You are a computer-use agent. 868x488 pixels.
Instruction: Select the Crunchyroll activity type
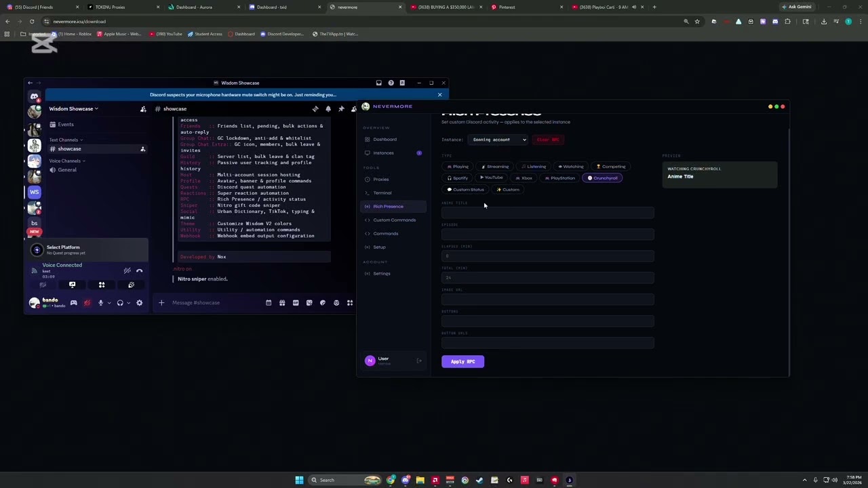click(x=602, y=178)
